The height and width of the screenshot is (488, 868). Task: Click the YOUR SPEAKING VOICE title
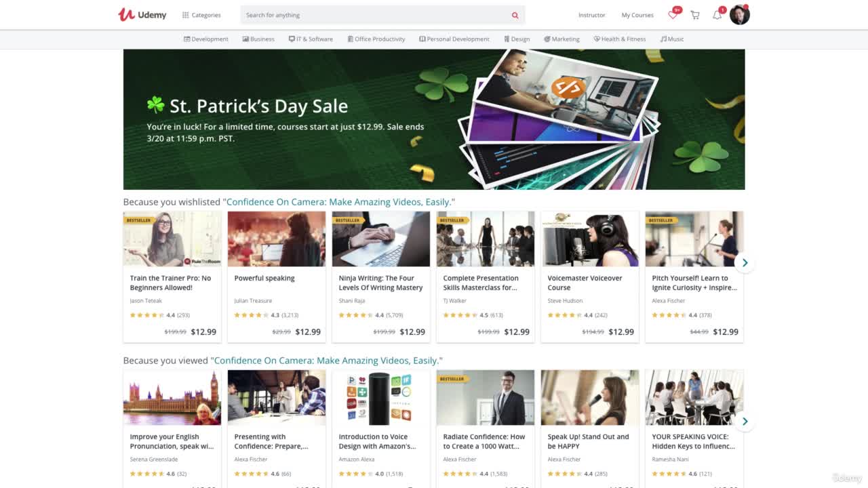pyautogui.click(x=693, y=441)
